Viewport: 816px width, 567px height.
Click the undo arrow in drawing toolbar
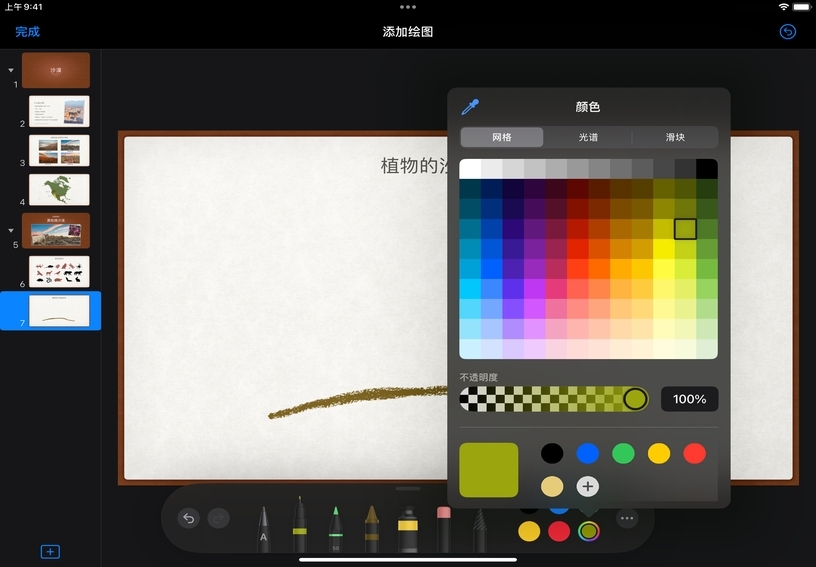pos(188,518)
